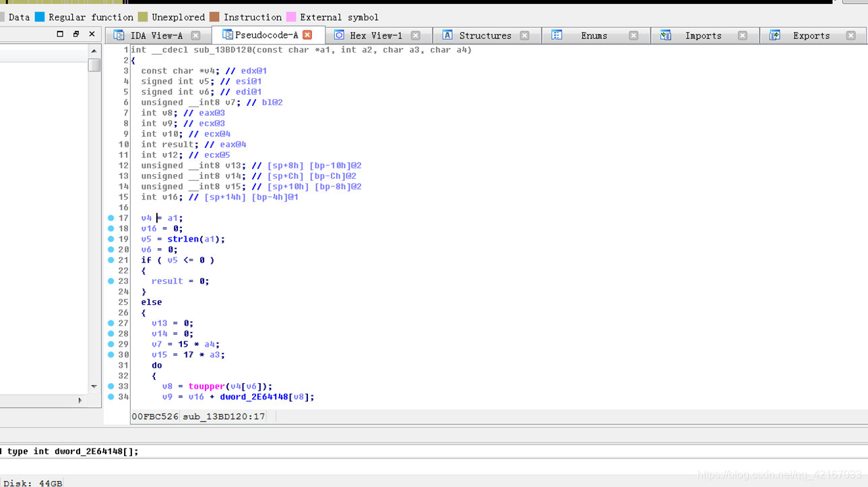Click the Instruction color legend swatch
Image resolution: width=868 pixels, height=487 pixels.
214,17
